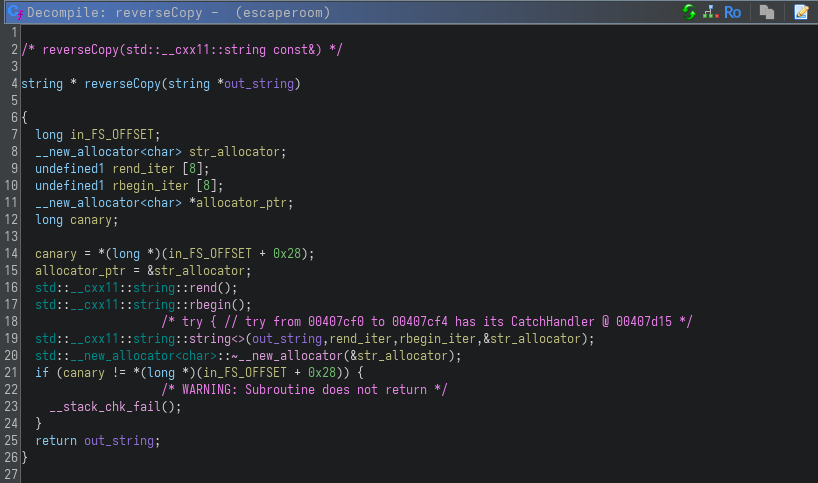Select the title text "Decompile: reverseCopy"
The width and height of the screenshot is (818, 483).
click(115, 13)
